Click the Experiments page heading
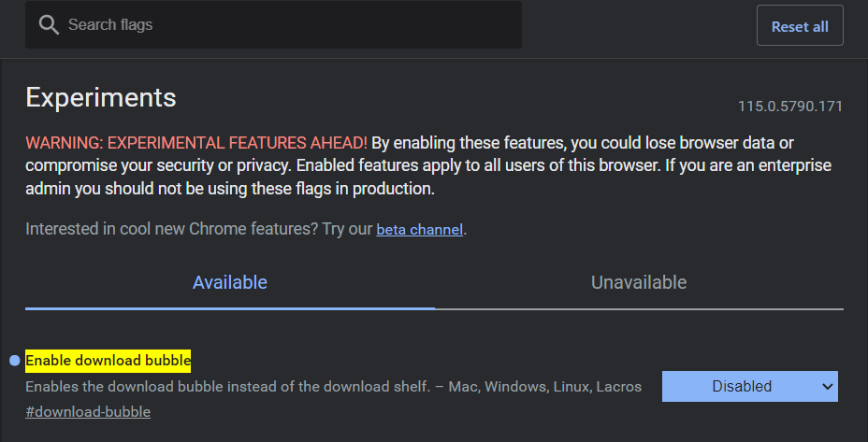 [101, 97]
